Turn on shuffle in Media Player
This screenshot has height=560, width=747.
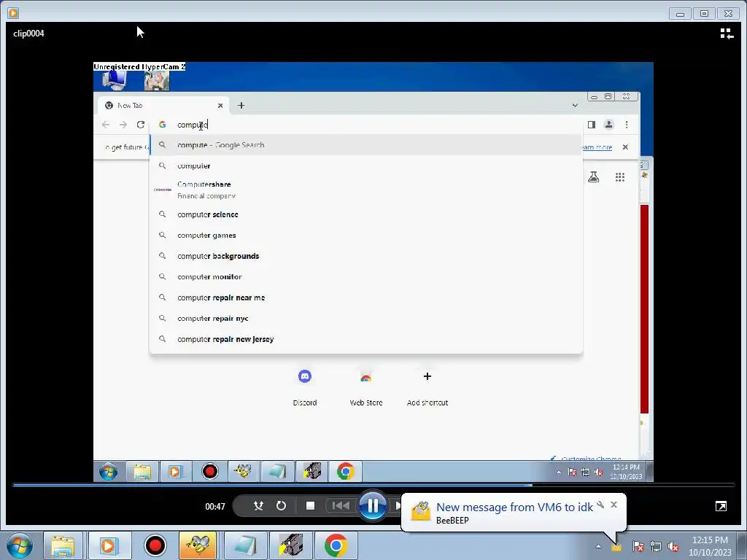[258, 506]
